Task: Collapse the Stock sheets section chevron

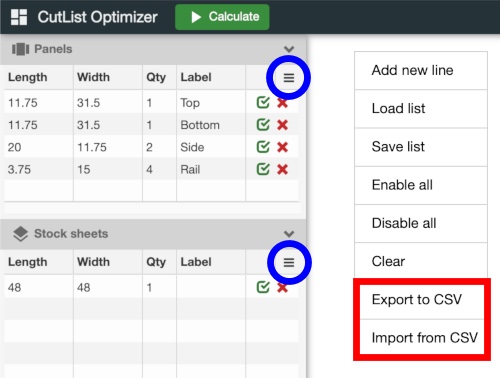Action: (x=289, y=234)
